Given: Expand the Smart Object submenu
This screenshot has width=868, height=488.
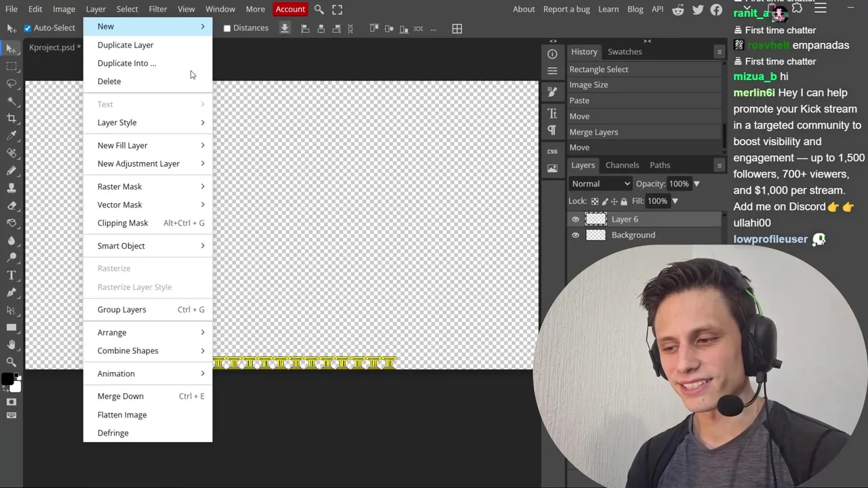Looking at the screenshot, I should click(148, 246).
